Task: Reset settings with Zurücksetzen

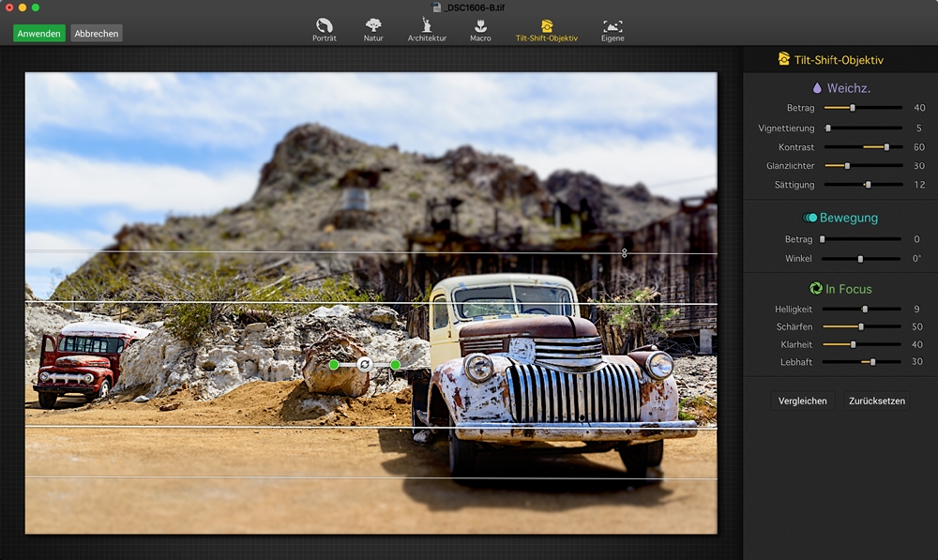Action: tap(876, 401)
